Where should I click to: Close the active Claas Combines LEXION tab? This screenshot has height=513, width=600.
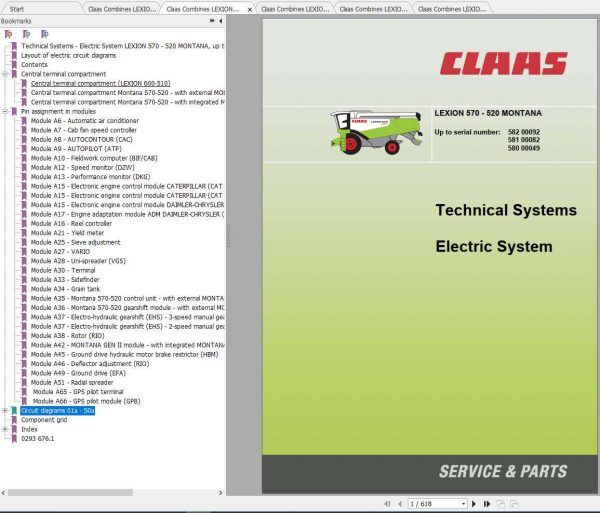point(249,10)
